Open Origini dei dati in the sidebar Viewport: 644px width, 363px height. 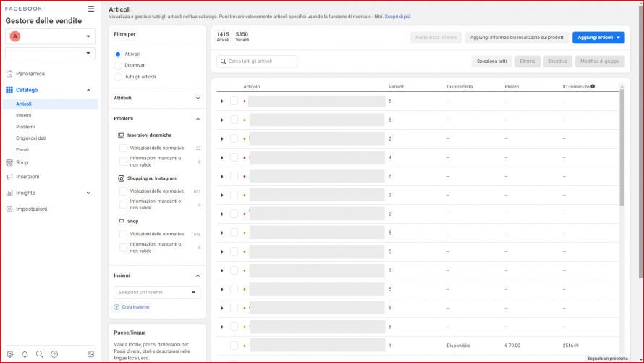[31, 138]
